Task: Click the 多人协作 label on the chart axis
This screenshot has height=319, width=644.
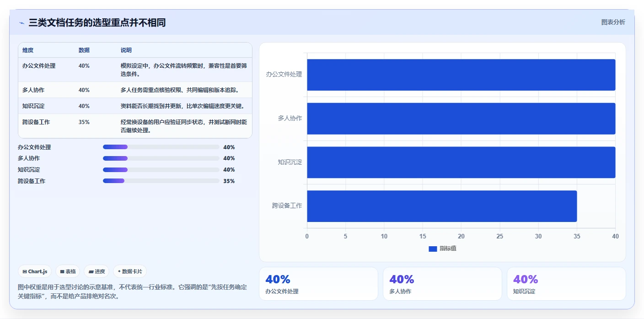Action: (290, 118)
